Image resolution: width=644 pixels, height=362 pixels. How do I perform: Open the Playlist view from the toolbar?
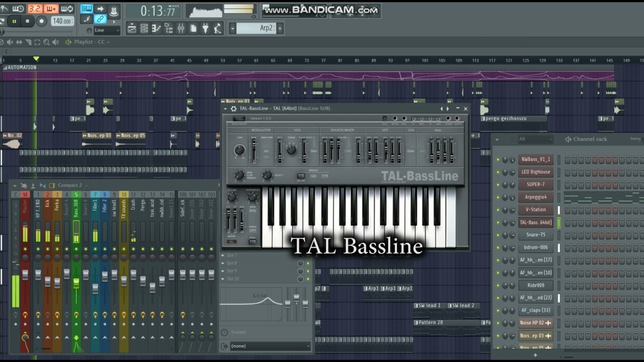tap(132, 29)
